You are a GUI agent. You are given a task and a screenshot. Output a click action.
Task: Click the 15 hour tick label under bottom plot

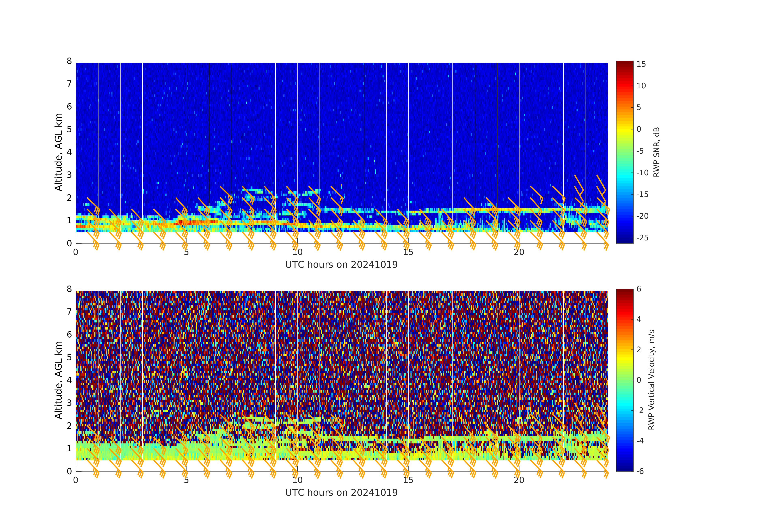(408, 480)
